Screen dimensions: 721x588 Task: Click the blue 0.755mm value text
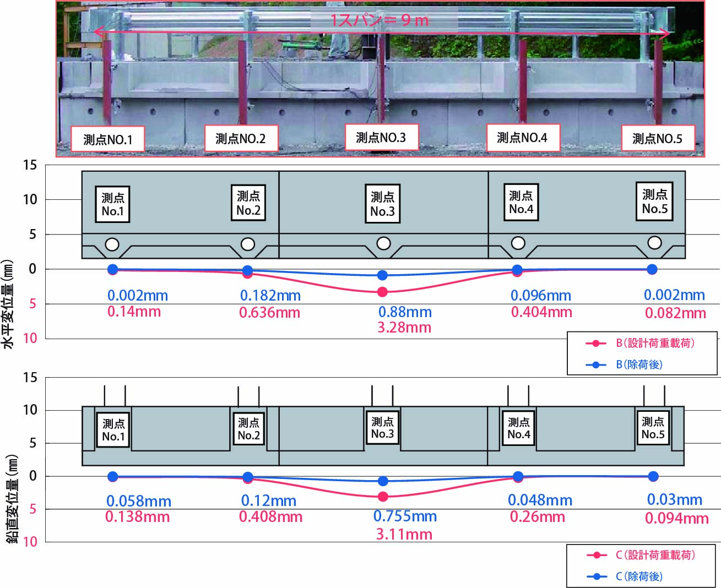[x=405, y=516]
